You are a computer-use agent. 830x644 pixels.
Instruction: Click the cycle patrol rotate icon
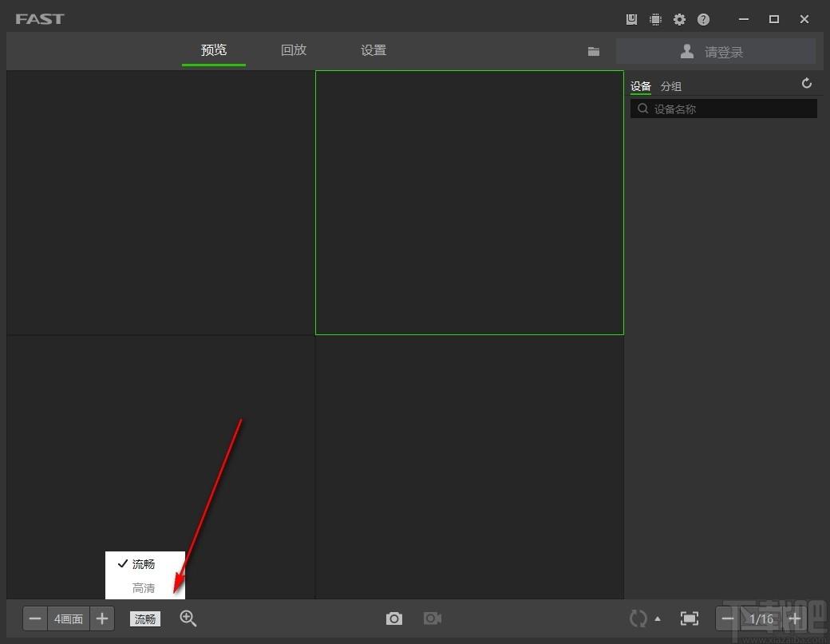tap(638, 618)
